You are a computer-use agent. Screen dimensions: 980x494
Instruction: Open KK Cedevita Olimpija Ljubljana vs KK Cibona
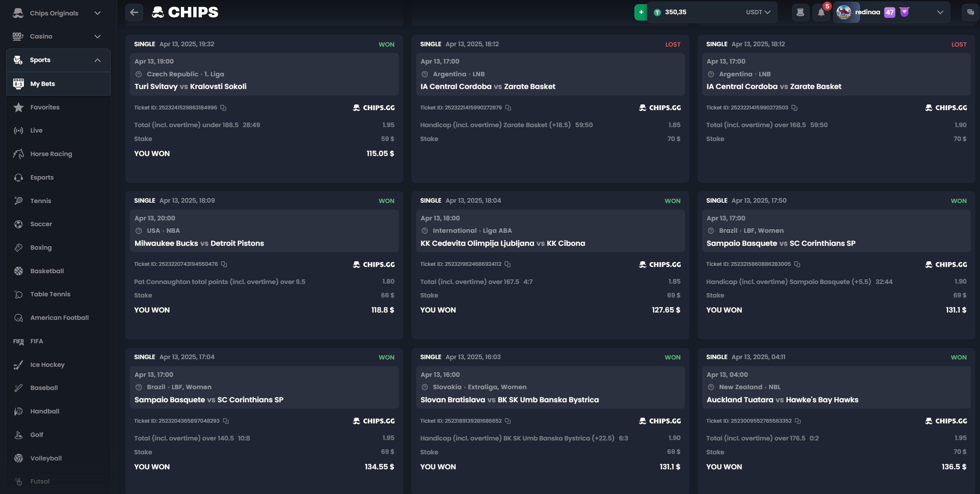503,243
